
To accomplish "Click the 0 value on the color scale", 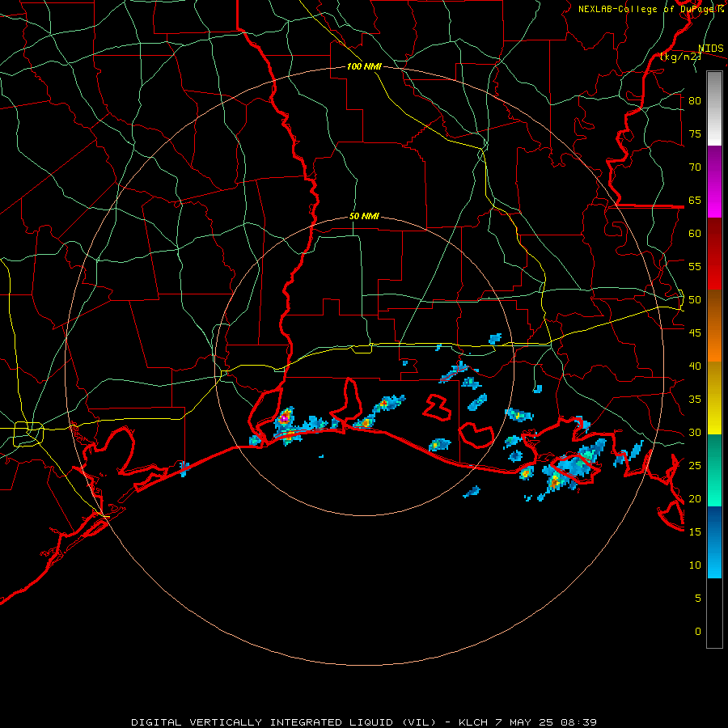I will pos(698,632).
